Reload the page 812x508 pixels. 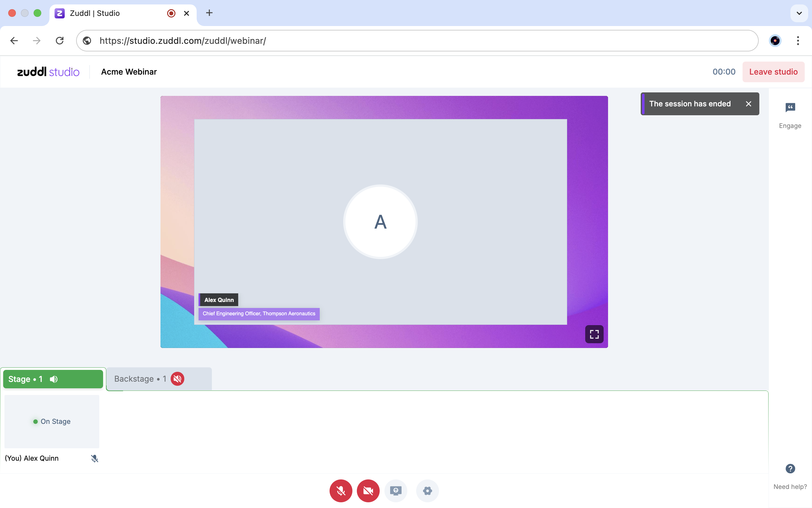point(60,41)
